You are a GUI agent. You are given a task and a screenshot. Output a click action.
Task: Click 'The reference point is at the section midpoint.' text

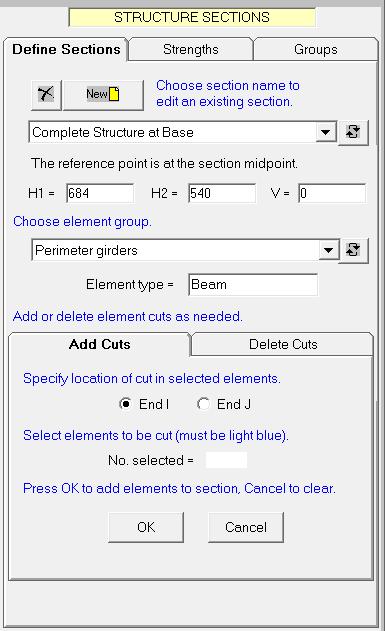pos(165,164)
